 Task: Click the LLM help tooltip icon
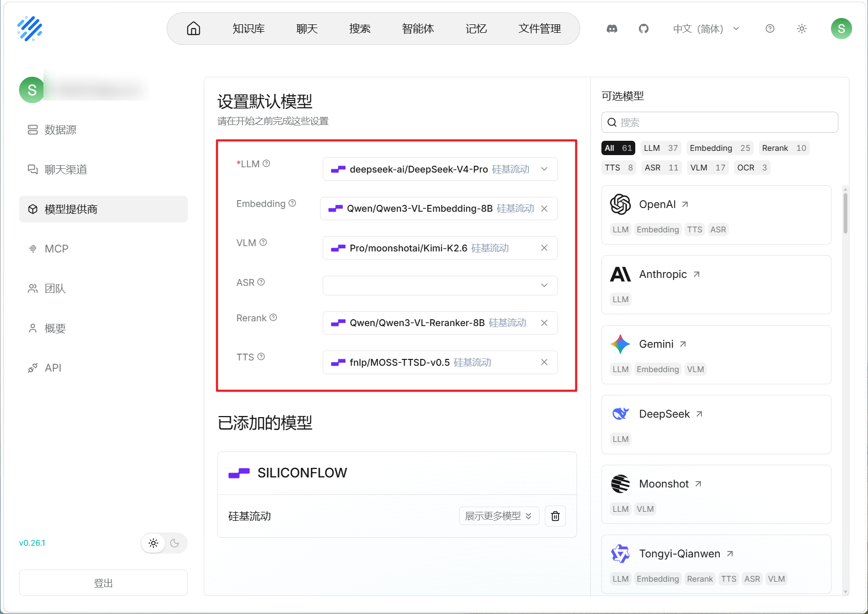click(267, 164)
